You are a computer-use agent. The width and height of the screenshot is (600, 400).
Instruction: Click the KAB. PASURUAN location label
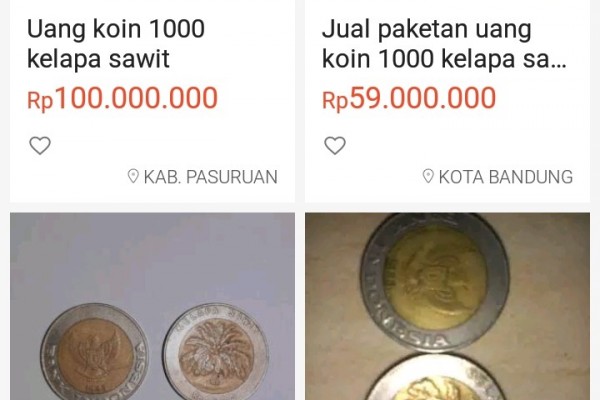[210, 177]
